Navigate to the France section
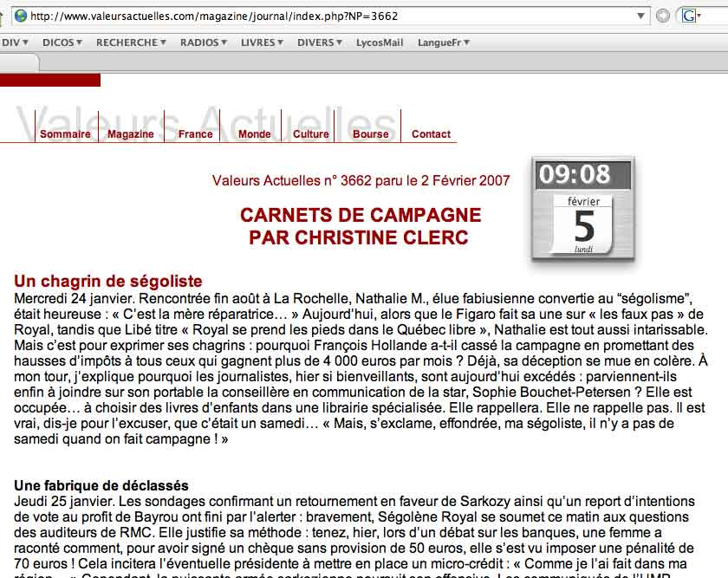This screenshot has height=578, width=728. [196, 134]
